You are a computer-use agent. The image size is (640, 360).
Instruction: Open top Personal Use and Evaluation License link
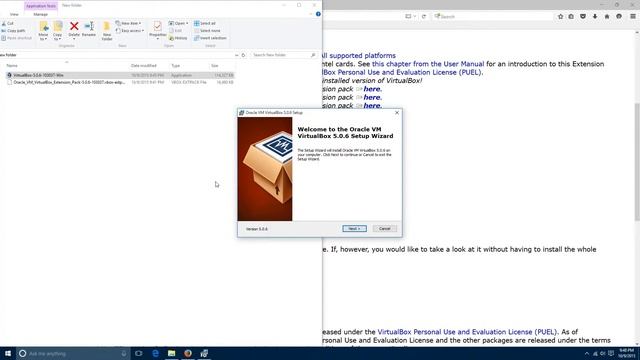pos(402,72)
